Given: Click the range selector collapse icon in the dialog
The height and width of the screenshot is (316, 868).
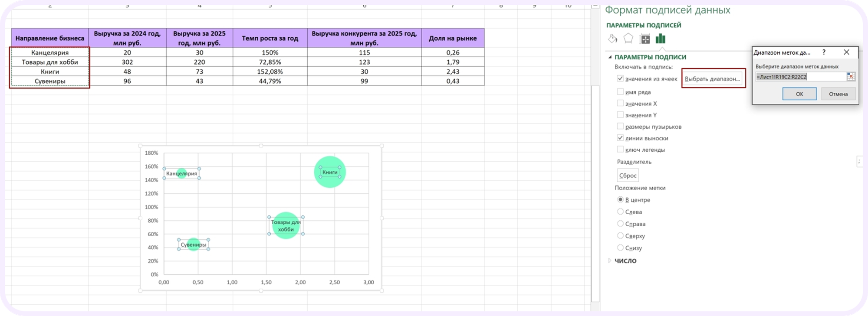Looking at the screenshot, I should (851, 77).
